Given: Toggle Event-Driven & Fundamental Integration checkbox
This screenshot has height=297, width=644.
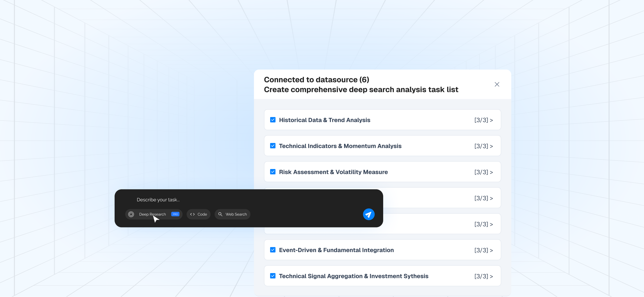Looking at the screenshot, I should (273, 250).
